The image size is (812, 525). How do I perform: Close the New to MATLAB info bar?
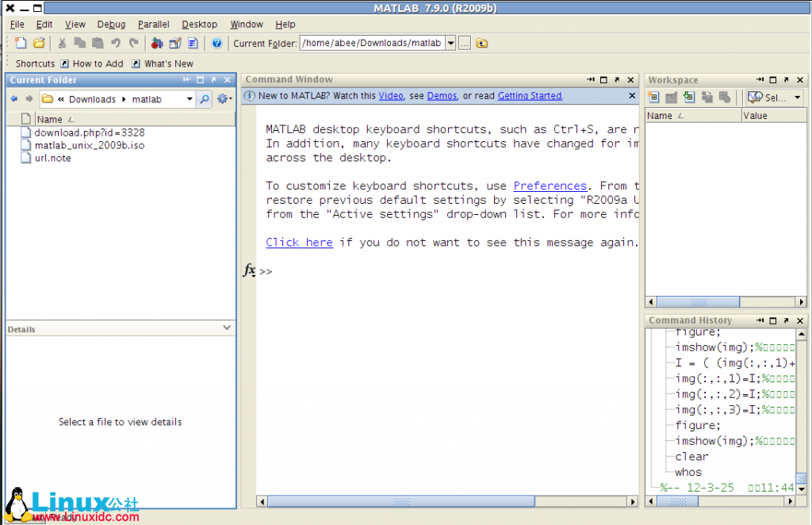point(632,95)
